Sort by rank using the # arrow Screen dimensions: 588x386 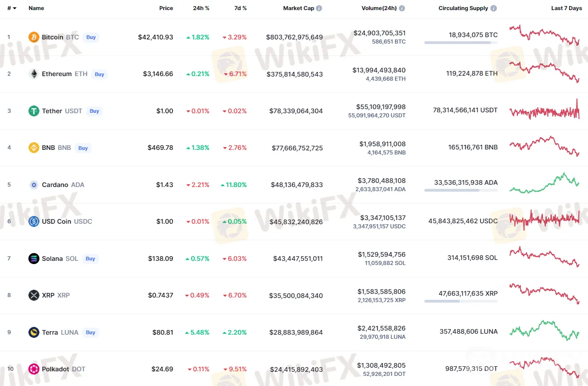tap(12, 8)
